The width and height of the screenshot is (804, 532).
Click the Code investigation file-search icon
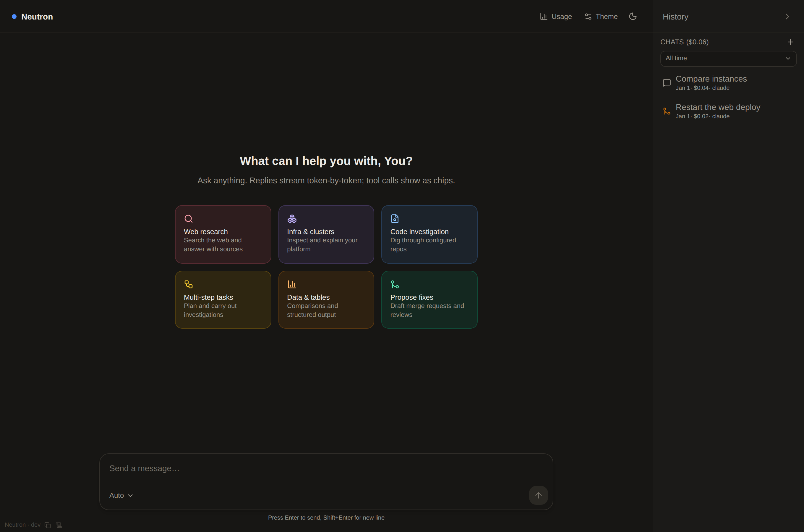(x=395, y=218)
